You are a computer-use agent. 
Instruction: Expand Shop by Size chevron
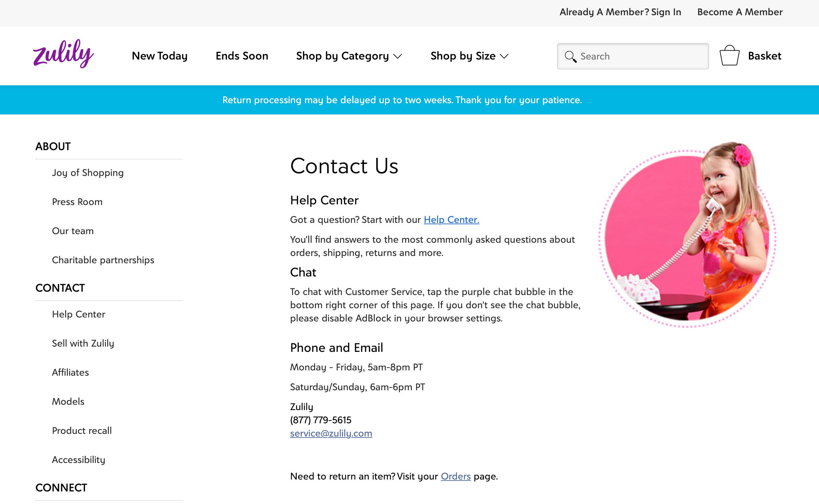click(504, 56)
